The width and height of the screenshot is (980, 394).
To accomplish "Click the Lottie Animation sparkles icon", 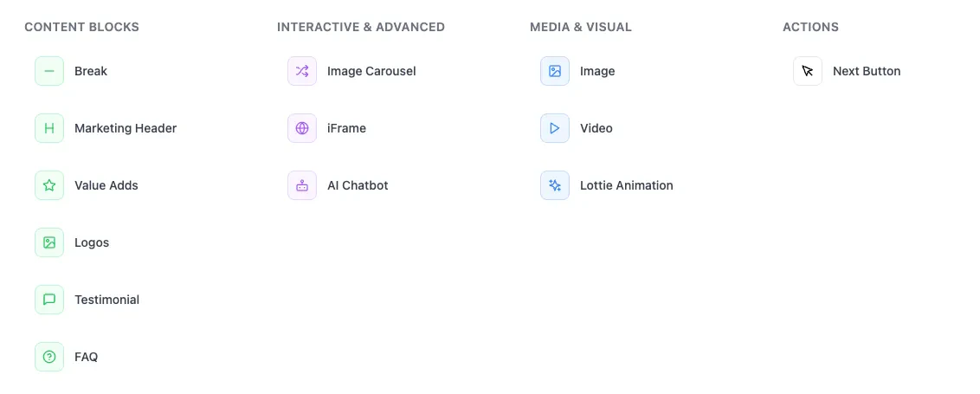I will (554, 185).
